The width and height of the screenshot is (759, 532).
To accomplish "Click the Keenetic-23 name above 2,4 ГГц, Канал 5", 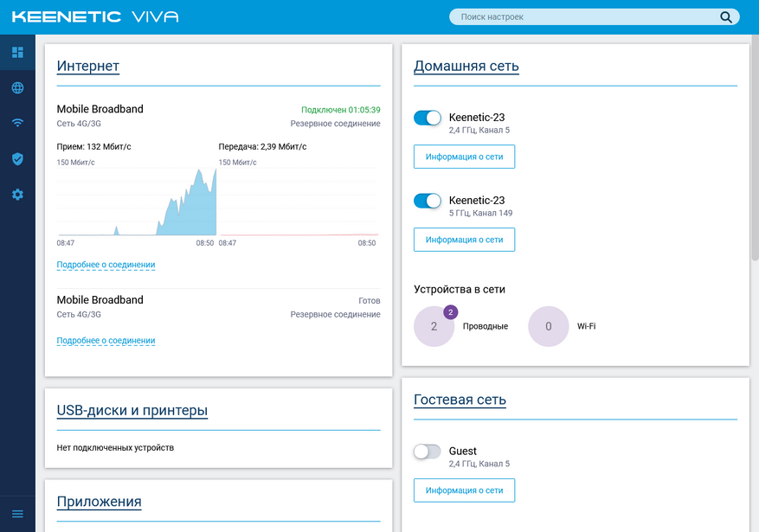I will tap(477, 118).
